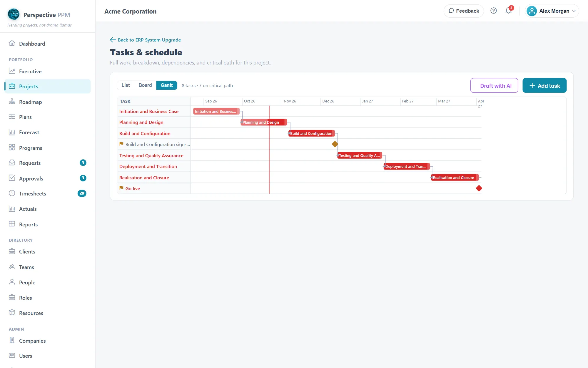Image resolution: width=588 pixels, height=368 pixels.
Task: Click the Companies building icon
Action: (12, 340)
